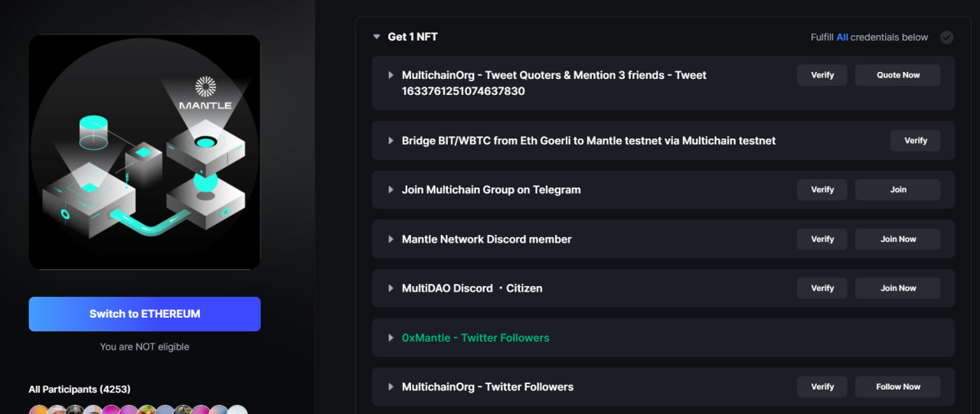Expand the MultiDAO Discord Citizen row
980x414 pixels.
click(x=390, y=288)
